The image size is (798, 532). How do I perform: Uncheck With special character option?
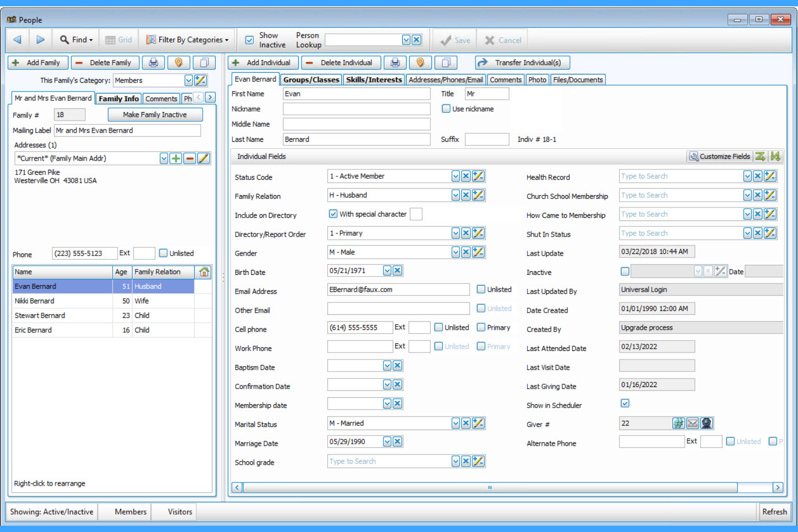(x=333, y=213)
